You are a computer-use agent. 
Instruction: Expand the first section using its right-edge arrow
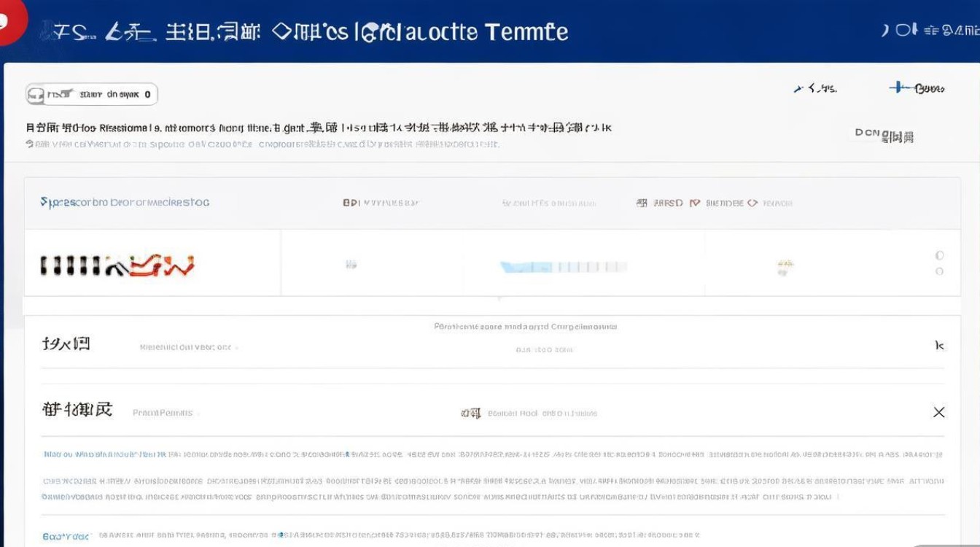click(940, 345)
